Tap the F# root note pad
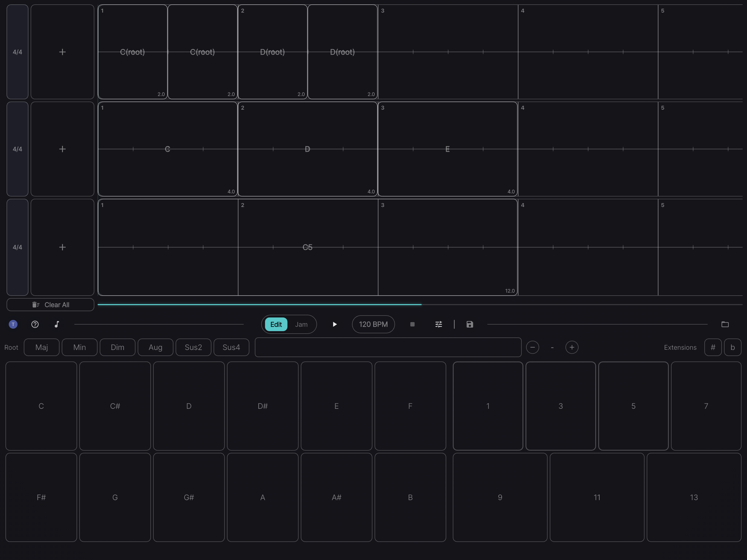Viewport: 747px width, 560px height. click(x=41, y=497)
